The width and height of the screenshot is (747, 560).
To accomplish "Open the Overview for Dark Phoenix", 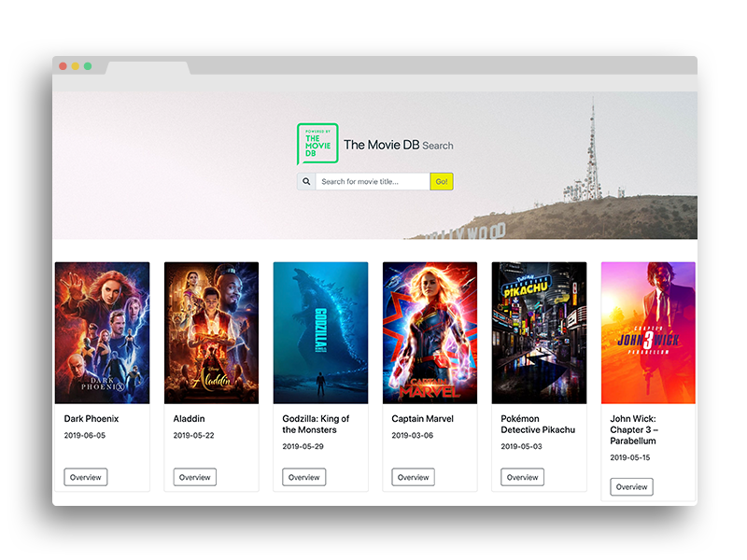I will [85, 477].
